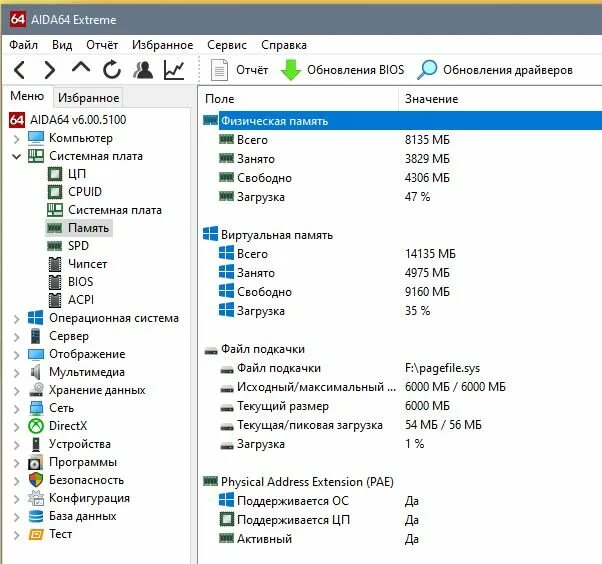Viewport: 602px width, 564px height.
Task: Click the Чипсет chip icon
Action: pyautogui.click(x=55, y=264)
